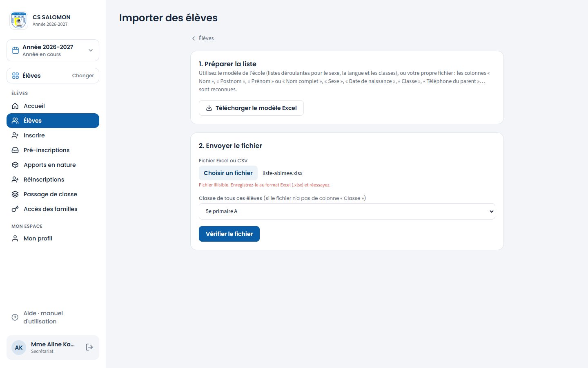The image size is (588, 368).
Task: Click the inbox icon beside Pré-inscriptions
Action: pos(15,150)
